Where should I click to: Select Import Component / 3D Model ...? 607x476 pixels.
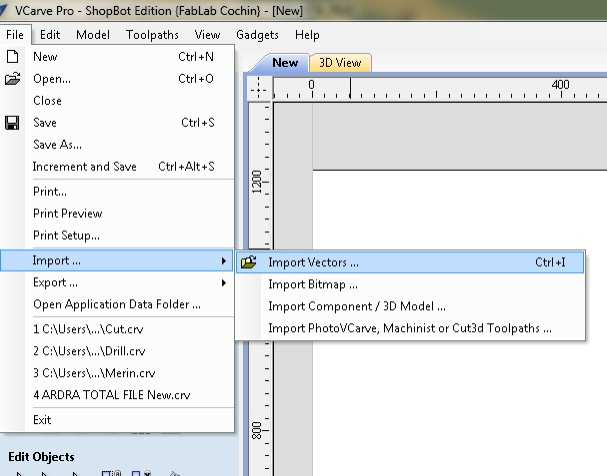410,306
